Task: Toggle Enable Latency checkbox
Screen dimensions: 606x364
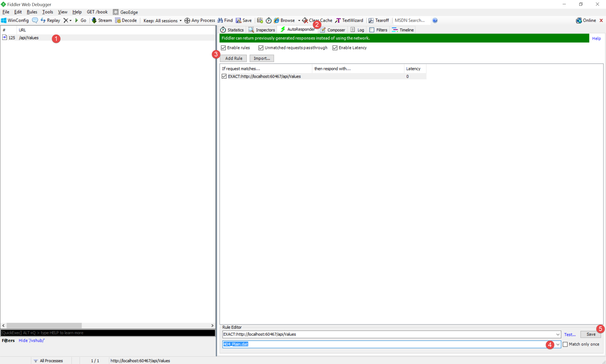Action: [335, 48]
